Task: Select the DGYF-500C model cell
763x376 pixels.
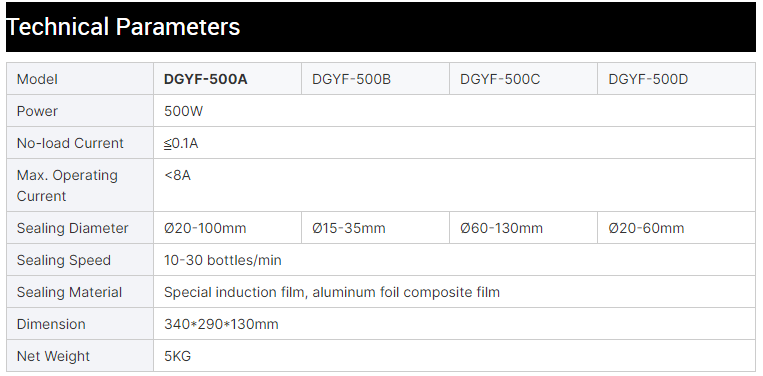Action: click(x=523, y=79)
